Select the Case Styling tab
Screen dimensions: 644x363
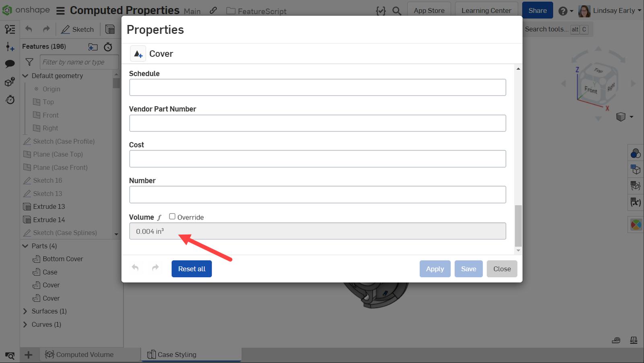177,355
